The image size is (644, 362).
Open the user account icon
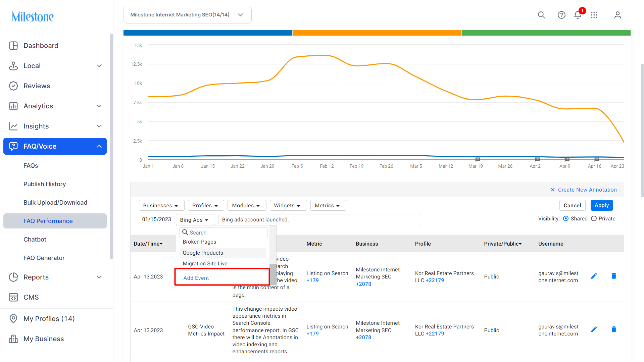617,15
